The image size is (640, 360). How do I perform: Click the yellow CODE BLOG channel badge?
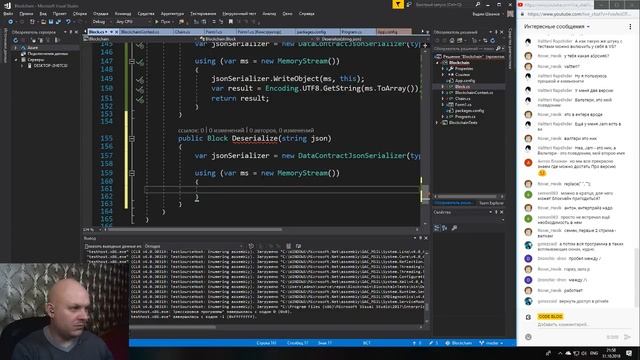[550, 316]
